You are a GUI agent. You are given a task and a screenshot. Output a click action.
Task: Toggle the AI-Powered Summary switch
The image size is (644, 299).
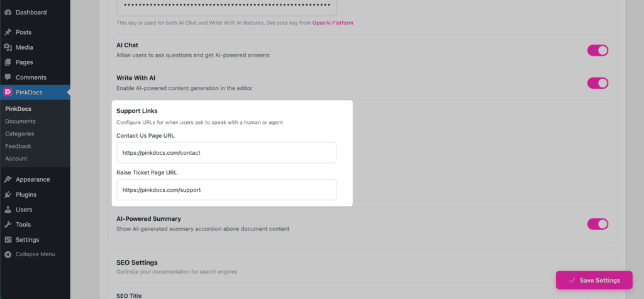(x=597, y=223)
